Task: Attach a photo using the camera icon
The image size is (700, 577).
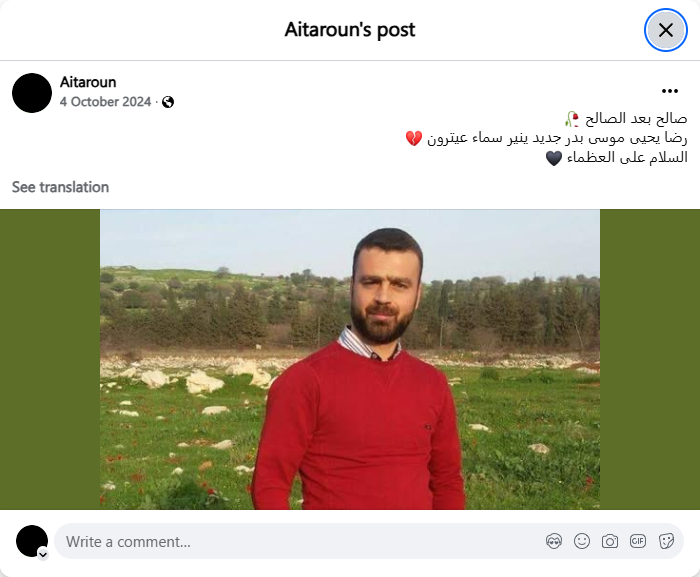Action: 610,542
